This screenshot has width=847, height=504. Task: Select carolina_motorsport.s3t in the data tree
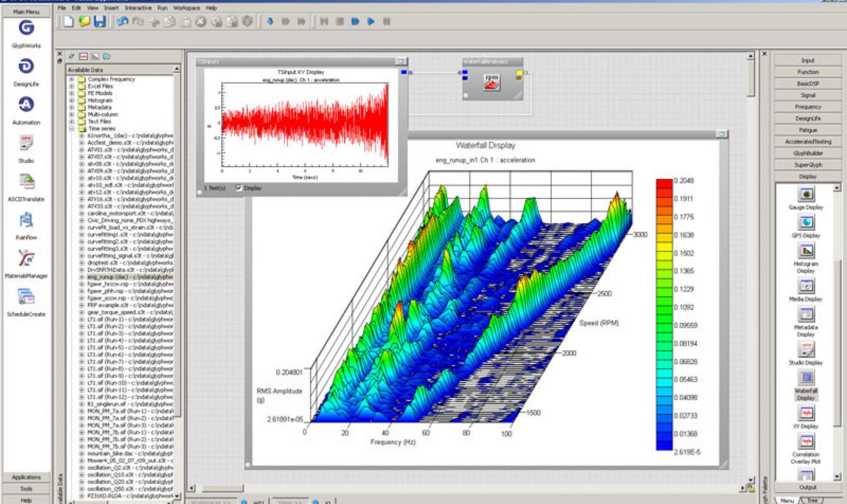(130, 213)
